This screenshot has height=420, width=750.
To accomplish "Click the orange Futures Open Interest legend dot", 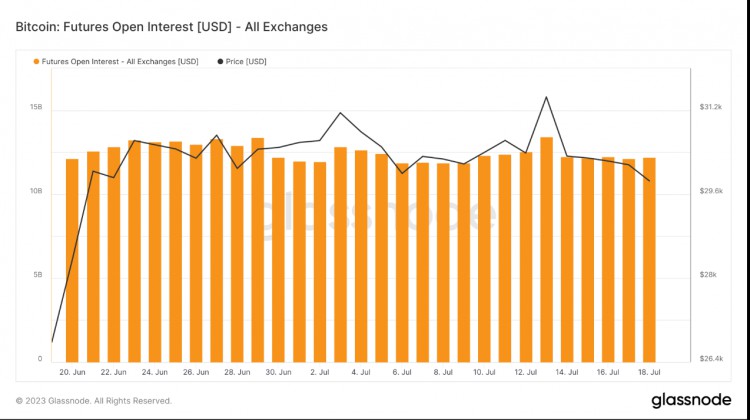I will point(37,62).
